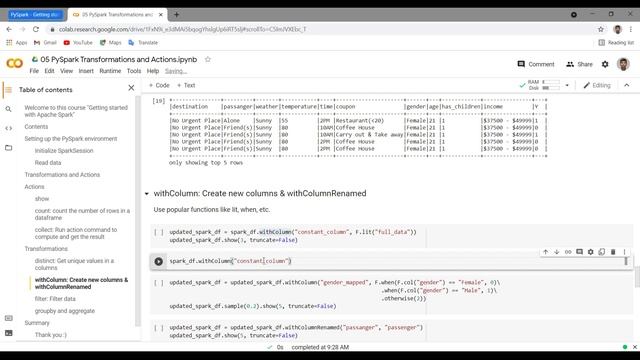Open the Translate bookmark
This screenshot has width=640, height=360.
pyautogui.click(x=143, y=42)
